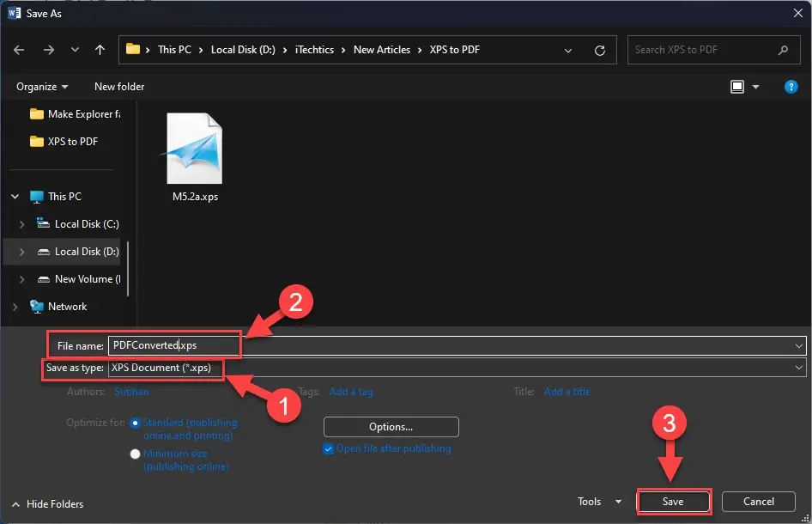Screen dimensions: 812x524
Task: Select Minimum size radio button
Action: pyautogui.click(x=135, y=454)
